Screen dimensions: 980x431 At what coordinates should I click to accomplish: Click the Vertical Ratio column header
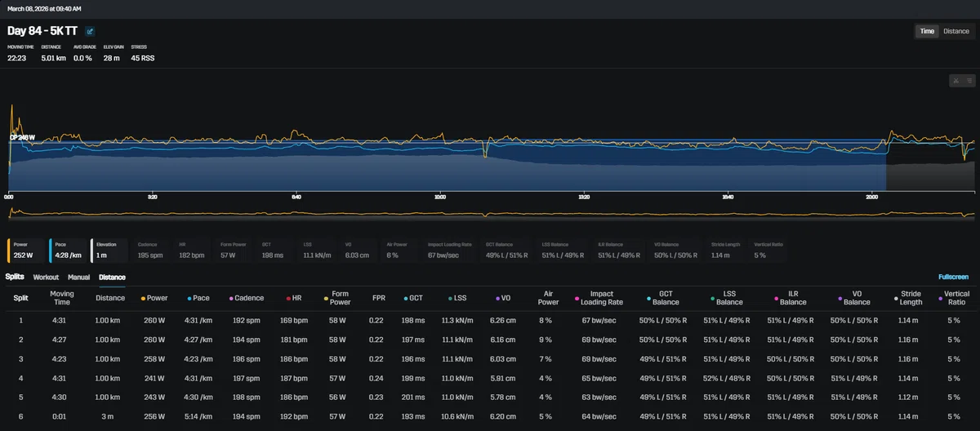956,298
